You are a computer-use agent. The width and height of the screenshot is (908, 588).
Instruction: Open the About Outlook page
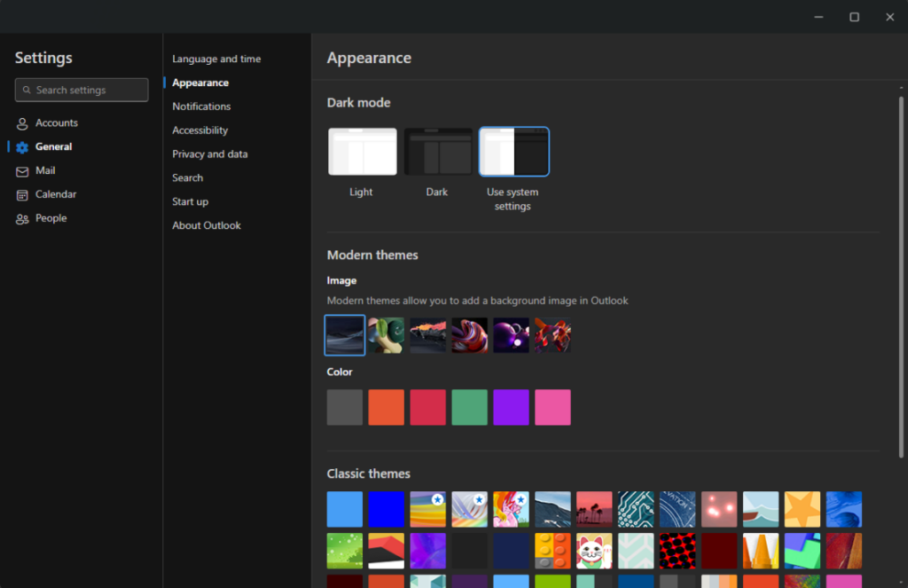[x=206, y=224]
